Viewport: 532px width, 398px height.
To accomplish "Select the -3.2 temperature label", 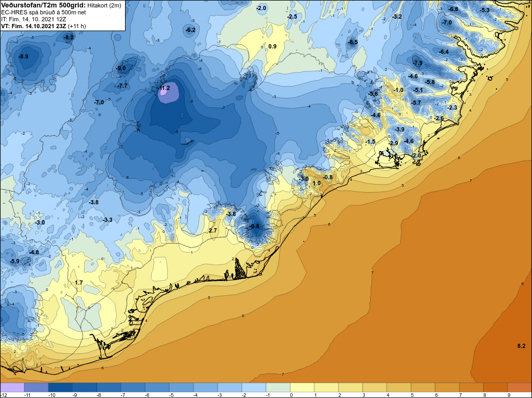I will (x=397, y=16).
